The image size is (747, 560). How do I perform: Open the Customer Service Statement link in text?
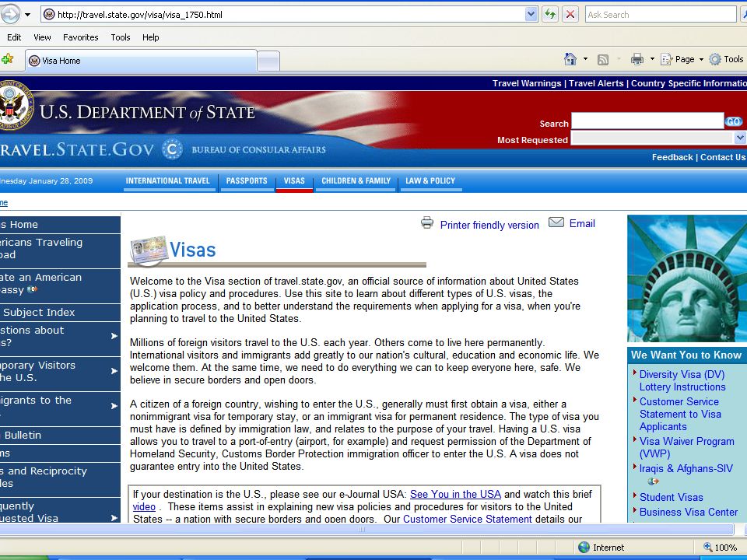[468, 519]
